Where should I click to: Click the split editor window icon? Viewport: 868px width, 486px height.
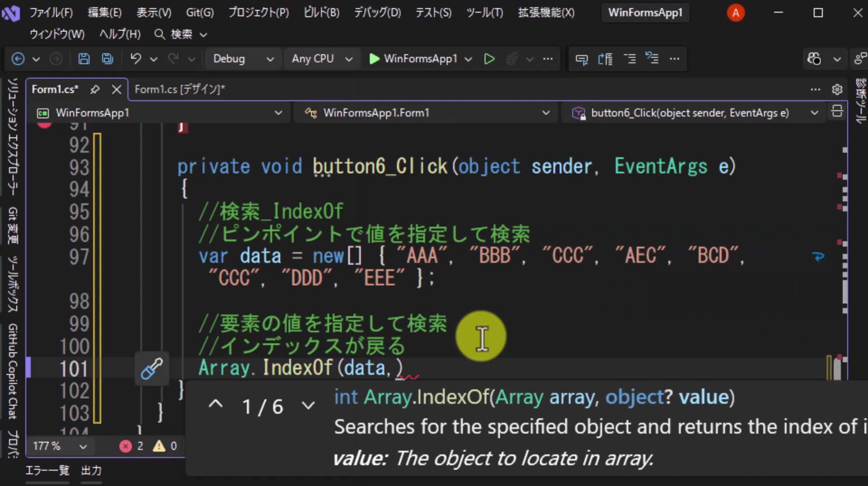click(837, 112)
